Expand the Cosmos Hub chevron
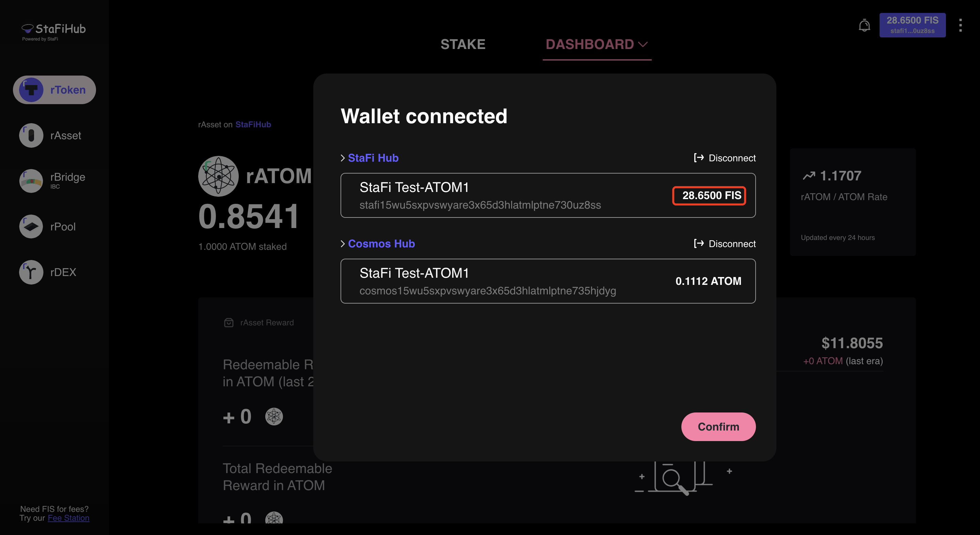This screenshot has width=980, height=535. pos(343,244)
